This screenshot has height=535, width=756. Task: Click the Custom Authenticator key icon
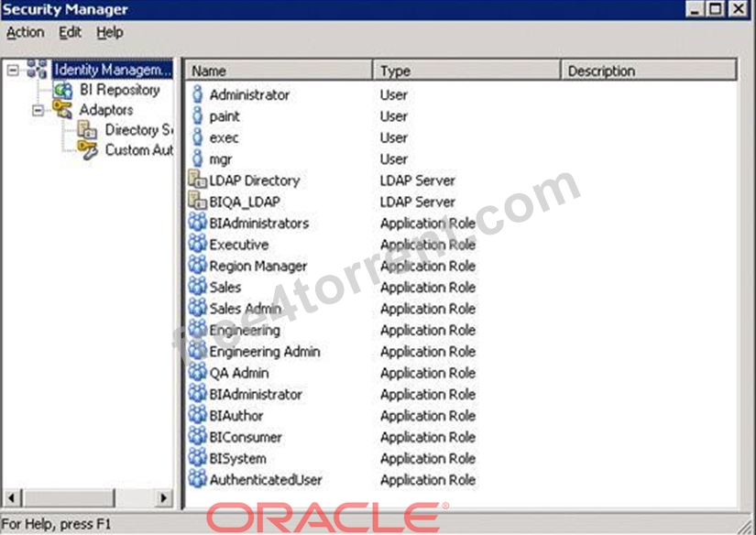click(87, 150)
